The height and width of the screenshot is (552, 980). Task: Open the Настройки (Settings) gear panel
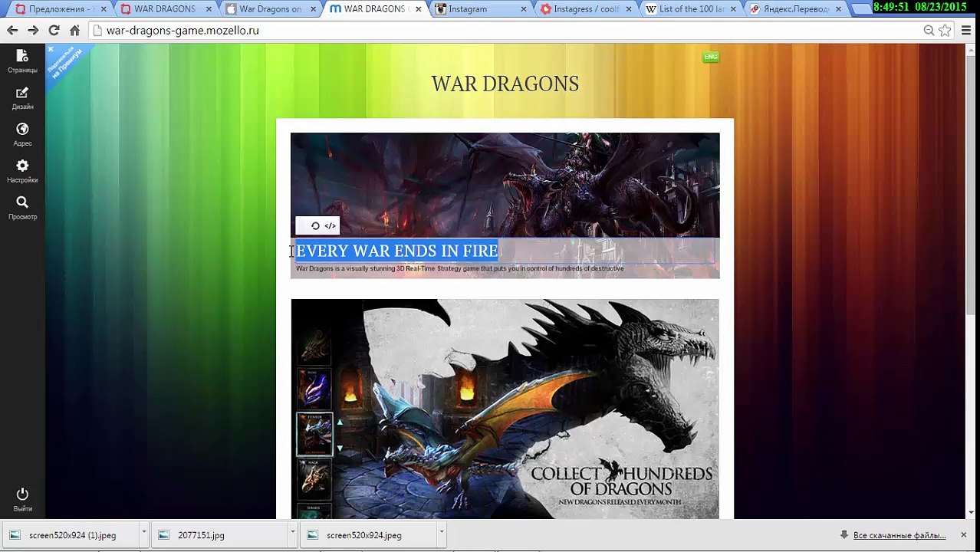22,172
